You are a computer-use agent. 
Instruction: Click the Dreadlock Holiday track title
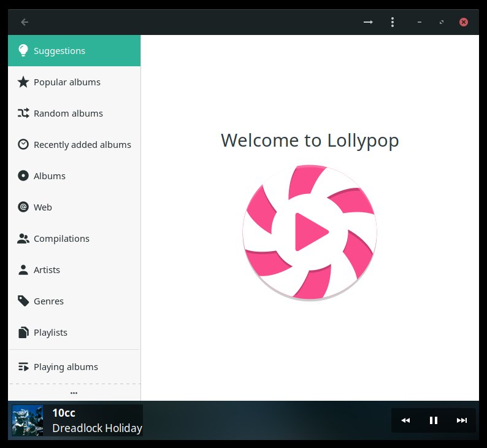point(97,428)
